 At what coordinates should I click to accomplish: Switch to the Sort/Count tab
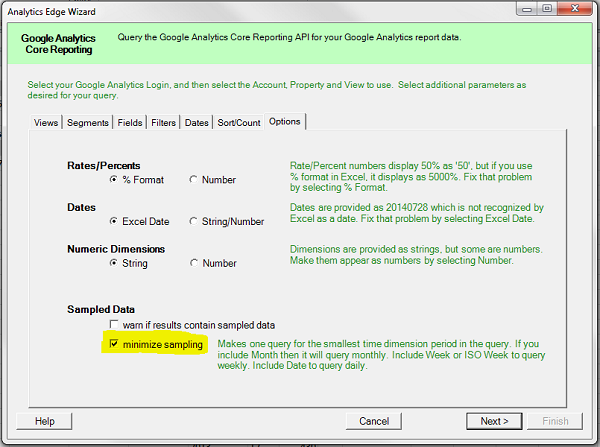coord(239,122)
